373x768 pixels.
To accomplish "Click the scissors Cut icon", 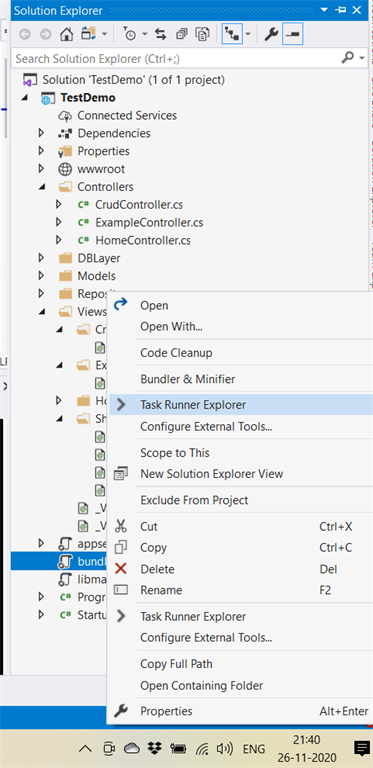I will tap(120, 527).
